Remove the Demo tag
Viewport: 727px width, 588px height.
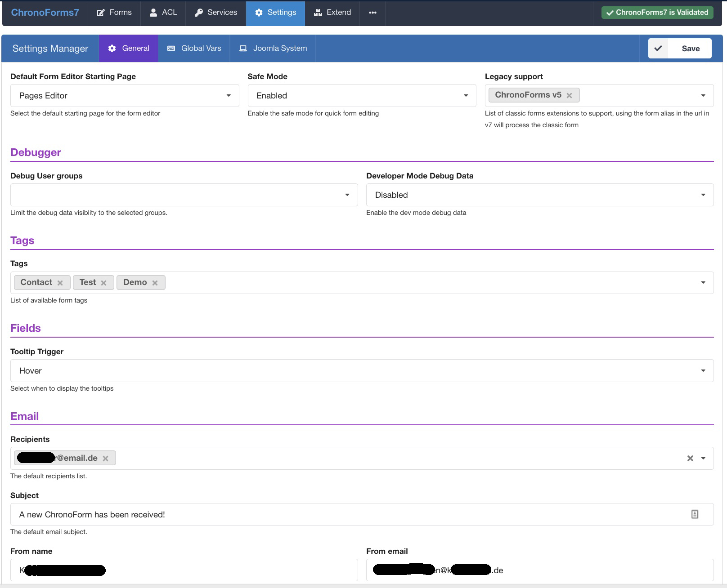point(155,283)
